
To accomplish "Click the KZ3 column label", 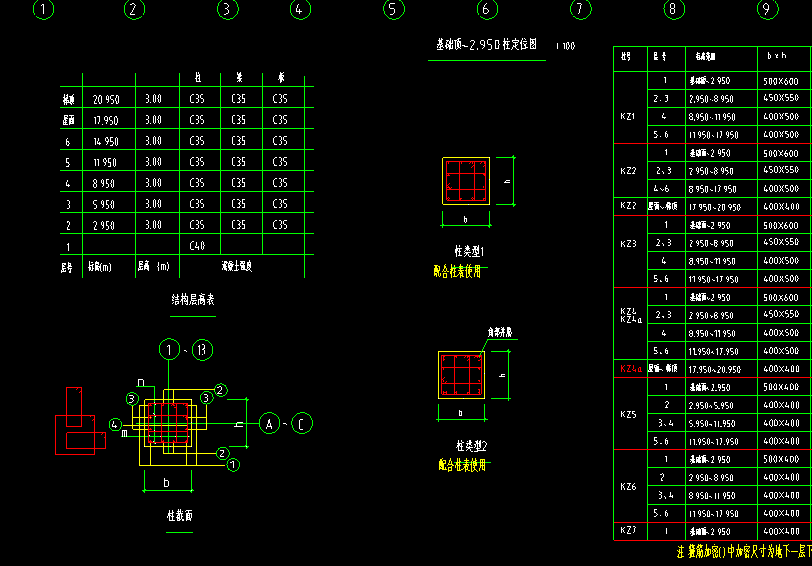I will [x=628, y=243].
